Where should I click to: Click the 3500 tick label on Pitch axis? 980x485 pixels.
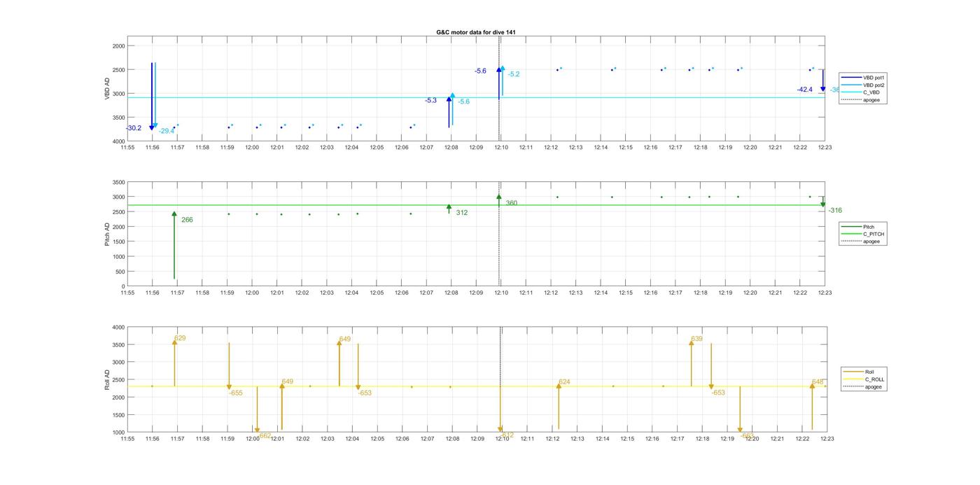coord(118,182)
